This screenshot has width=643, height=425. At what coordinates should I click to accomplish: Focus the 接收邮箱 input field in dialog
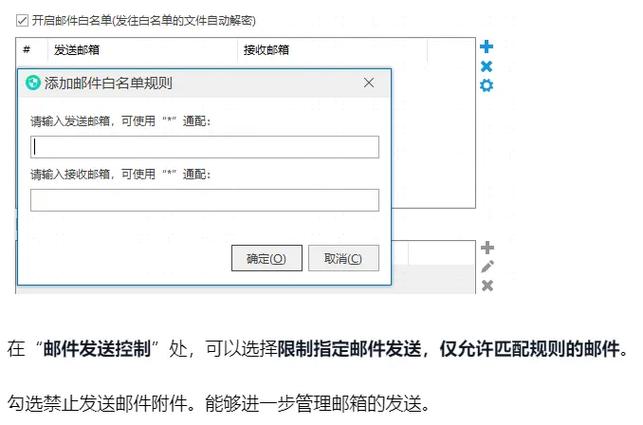coord(205,200)
